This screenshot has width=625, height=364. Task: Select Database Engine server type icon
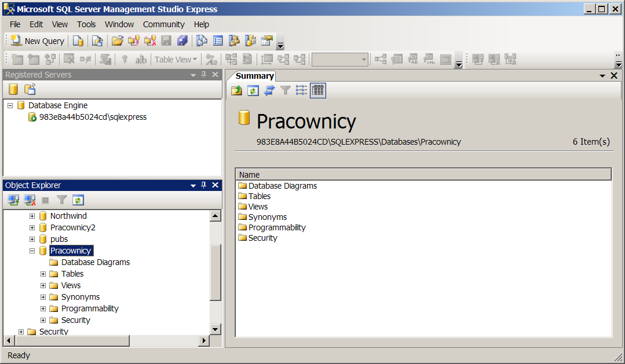coord(13,89)
